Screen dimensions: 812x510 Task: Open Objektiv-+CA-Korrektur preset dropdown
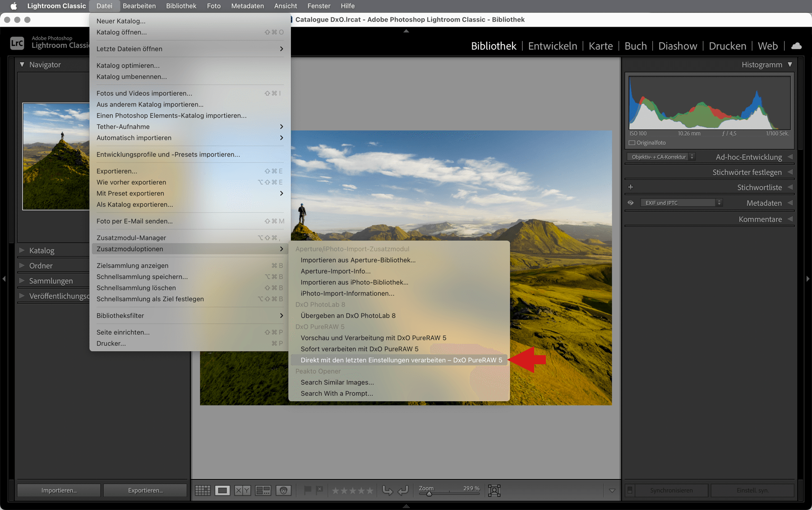point(661,157)
